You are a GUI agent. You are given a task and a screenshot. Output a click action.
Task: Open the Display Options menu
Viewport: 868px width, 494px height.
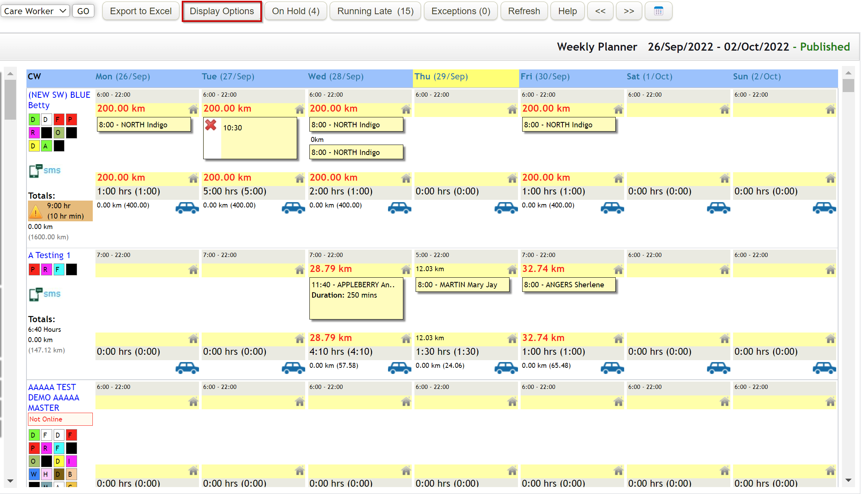click(222, 11)
